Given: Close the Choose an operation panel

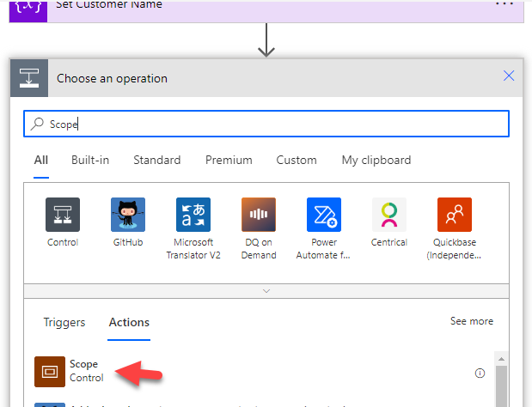Looking at the screenshot, I should pos(509,76).
